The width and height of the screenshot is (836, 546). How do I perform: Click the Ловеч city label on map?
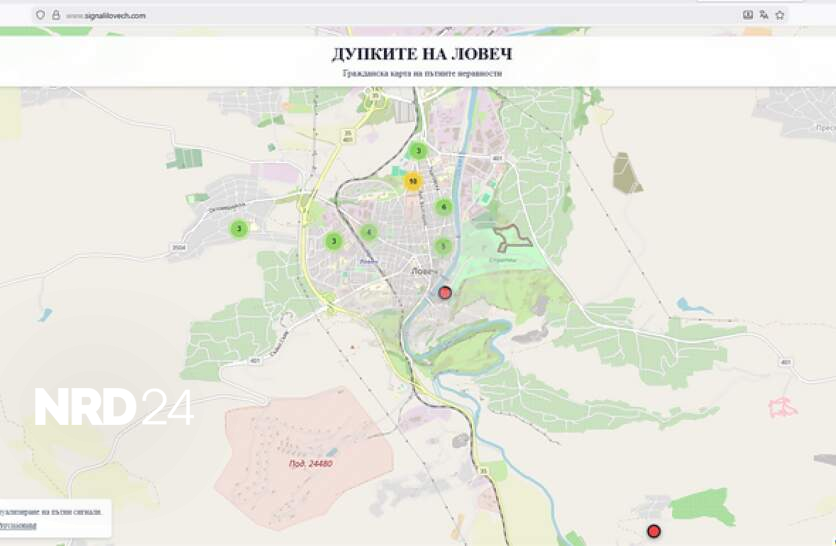[421, 271]
